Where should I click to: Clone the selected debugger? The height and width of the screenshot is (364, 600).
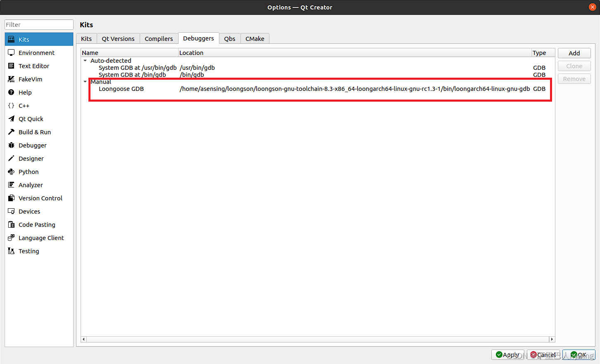point(574,66)
